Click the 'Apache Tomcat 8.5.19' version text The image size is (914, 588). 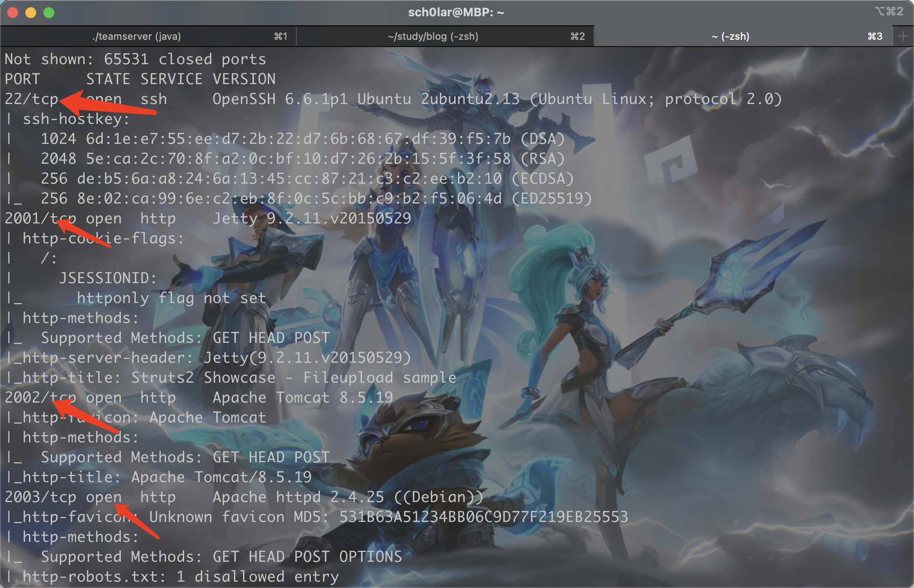click(303, 398)
